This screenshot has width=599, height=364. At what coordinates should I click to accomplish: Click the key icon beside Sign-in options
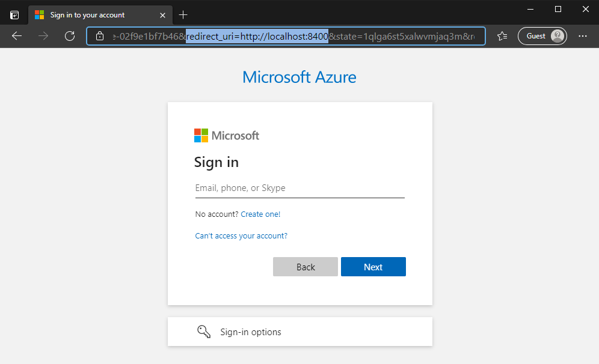[204, 331]
